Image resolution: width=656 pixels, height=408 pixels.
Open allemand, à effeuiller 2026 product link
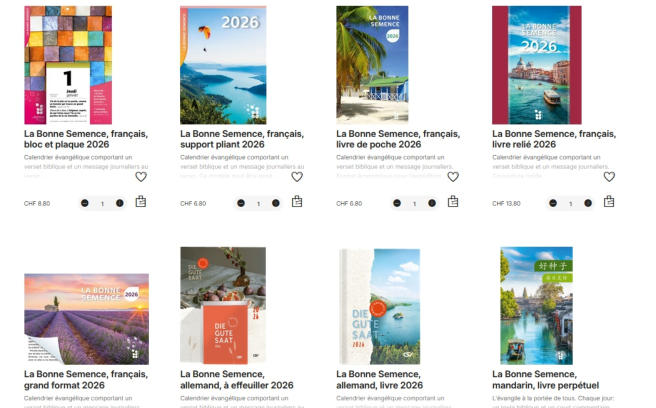[x=237, y=380]
